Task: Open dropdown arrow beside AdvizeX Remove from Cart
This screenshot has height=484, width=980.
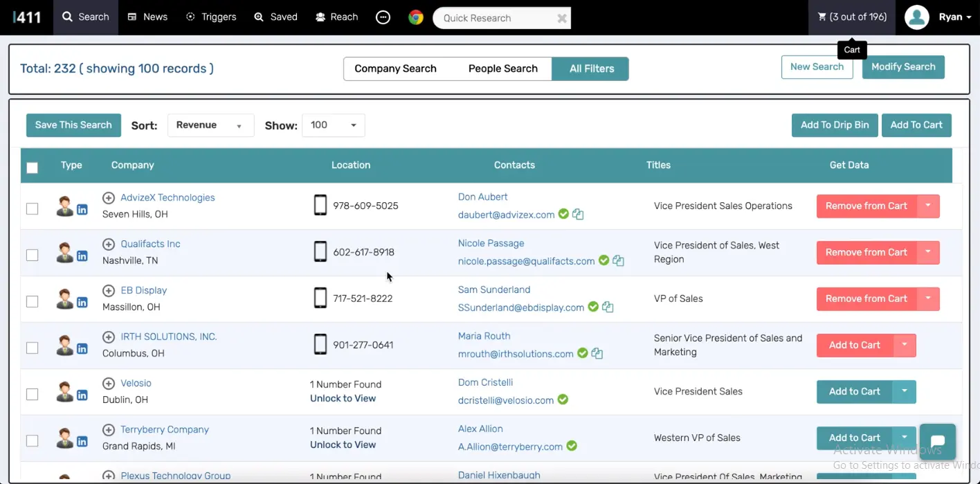Action: (928, 206)
